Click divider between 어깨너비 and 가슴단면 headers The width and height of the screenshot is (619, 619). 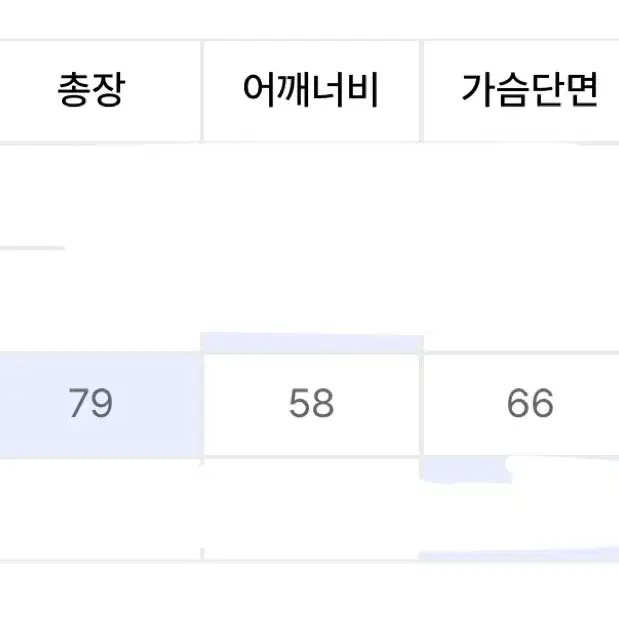coord(422,91)
